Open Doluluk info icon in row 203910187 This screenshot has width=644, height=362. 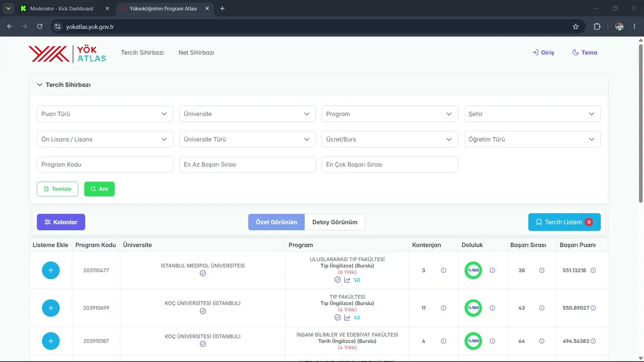492,341
